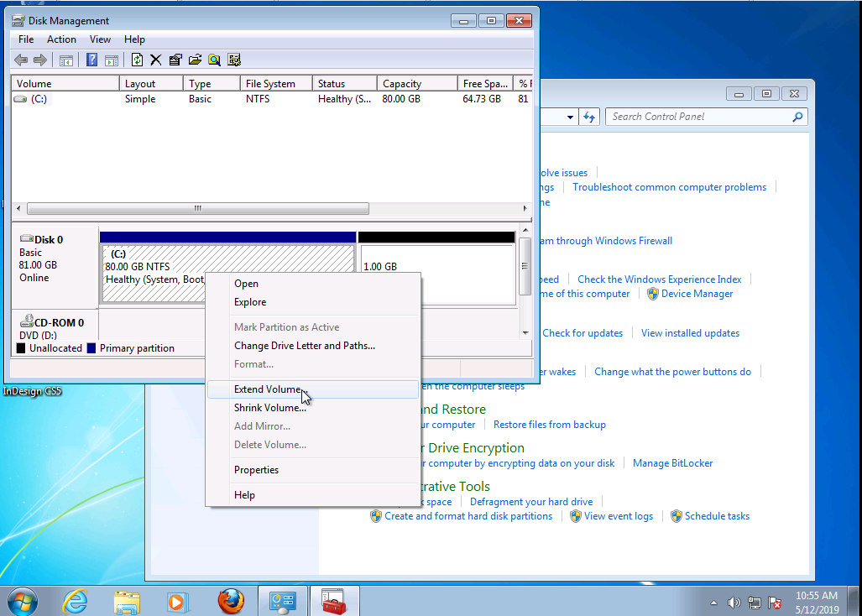This screenshot has height=616, width=862.
Task: Click the black Unallocated legend swatch
Action: coord(21,348)
